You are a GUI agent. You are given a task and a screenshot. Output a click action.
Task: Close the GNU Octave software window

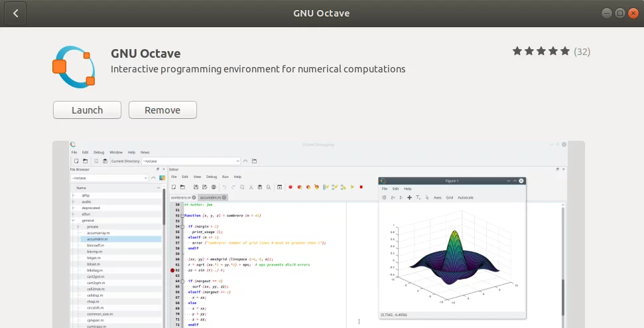[633, 13]
